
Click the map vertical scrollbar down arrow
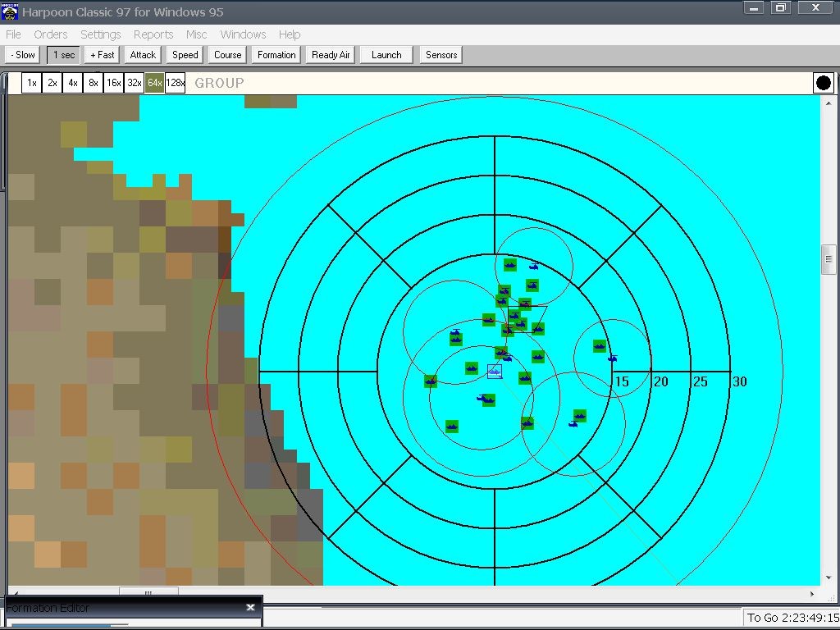point(829,578)
